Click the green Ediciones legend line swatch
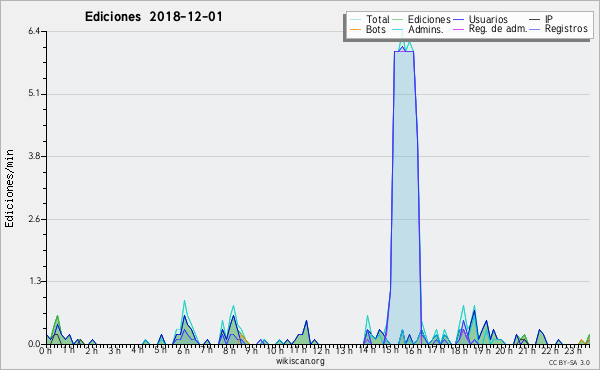Image resolution: width=600 pixels, height=370 pixels. point(398,20)
